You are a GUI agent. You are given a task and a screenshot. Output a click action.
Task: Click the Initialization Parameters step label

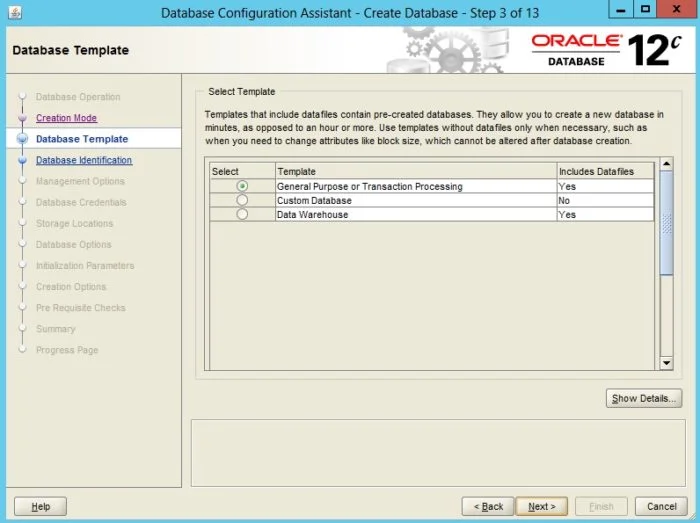(x=85, y=266)
